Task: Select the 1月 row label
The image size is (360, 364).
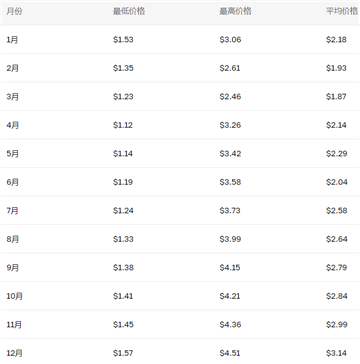Action: pos(12,40)
